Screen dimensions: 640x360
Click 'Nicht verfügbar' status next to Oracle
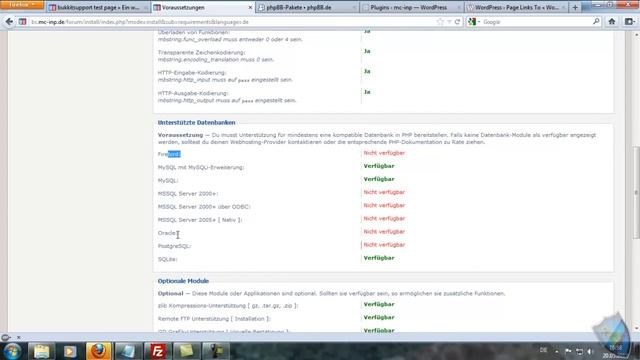tap(384, 231)
